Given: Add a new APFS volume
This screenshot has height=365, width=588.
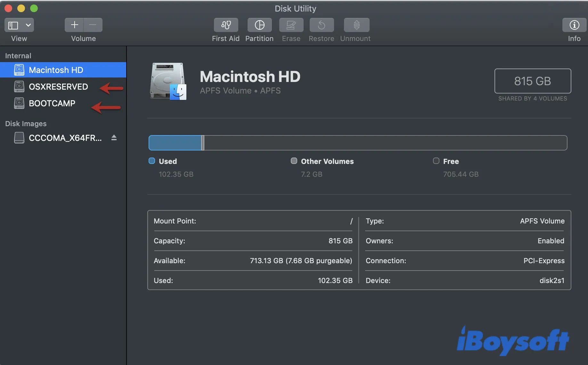Looking at the screenshot, I should click(74, 25).
